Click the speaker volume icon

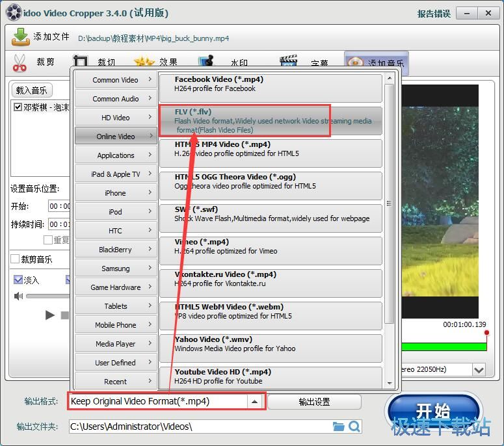(x=18, y=296)
